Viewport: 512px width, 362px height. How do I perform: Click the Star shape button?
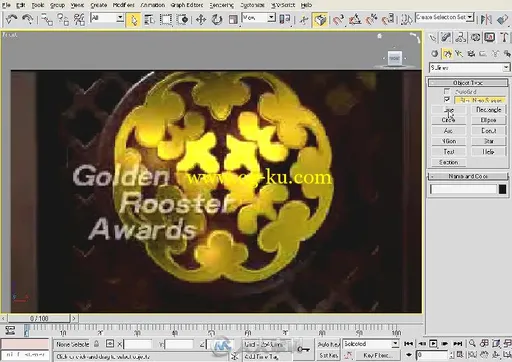click(x=488, y=141)
